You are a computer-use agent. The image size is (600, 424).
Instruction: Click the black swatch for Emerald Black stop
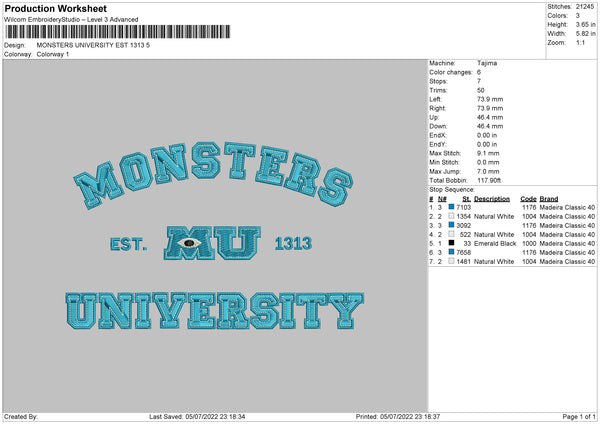pyautogui.click(x=451, y=243)
